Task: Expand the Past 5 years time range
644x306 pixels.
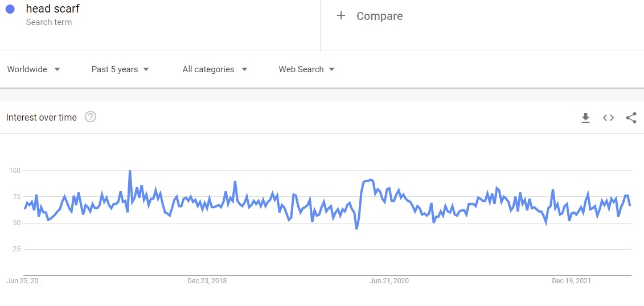Action: coord(120,69)
